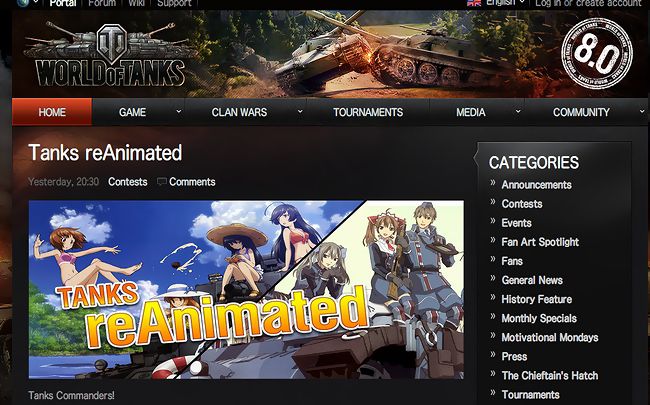Select Fan Art Spotlight category
Viewport: 650px width, 405px height.
(540, 242)
